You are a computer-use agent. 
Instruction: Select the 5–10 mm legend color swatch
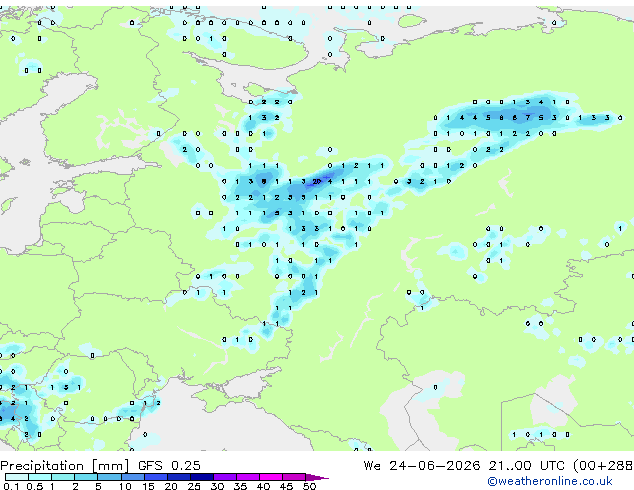[110, 477]
